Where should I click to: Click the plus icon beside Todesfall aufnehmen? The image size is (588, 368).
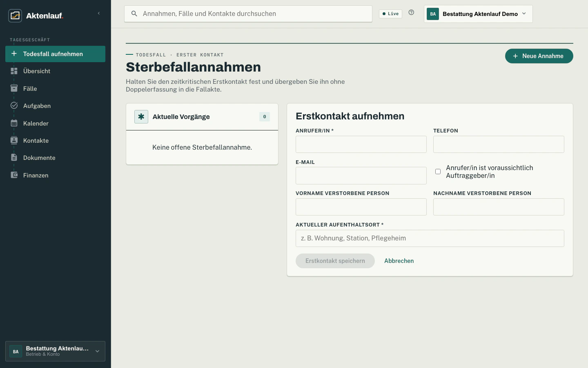coord(14,54)
